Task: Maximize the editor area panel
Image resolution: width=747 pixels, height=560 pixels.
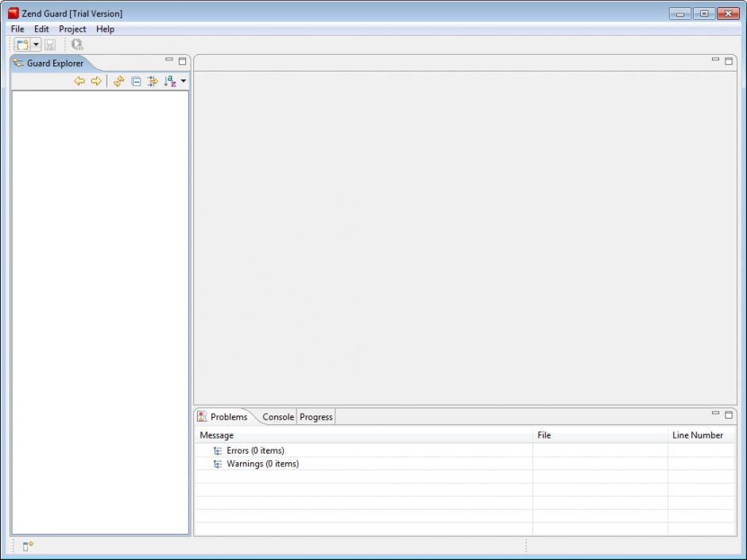Action: point(729,61)
